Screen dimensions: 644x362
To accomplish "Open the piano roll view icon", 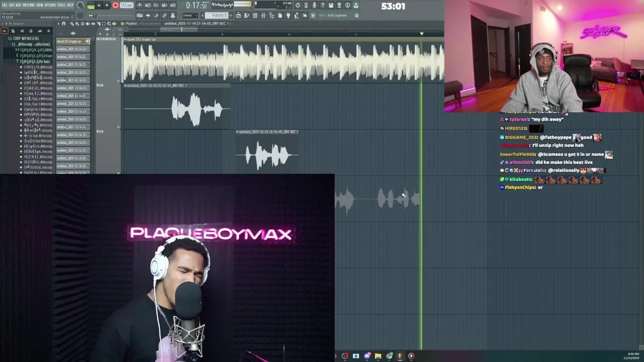I will (x=247, y=16).
